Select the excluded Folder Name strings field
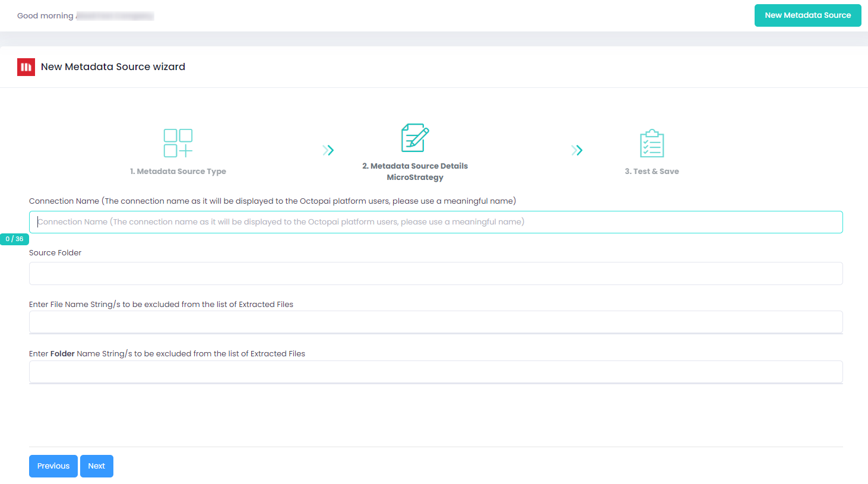This screenshot has height=484, width=868. click(436, 372)
